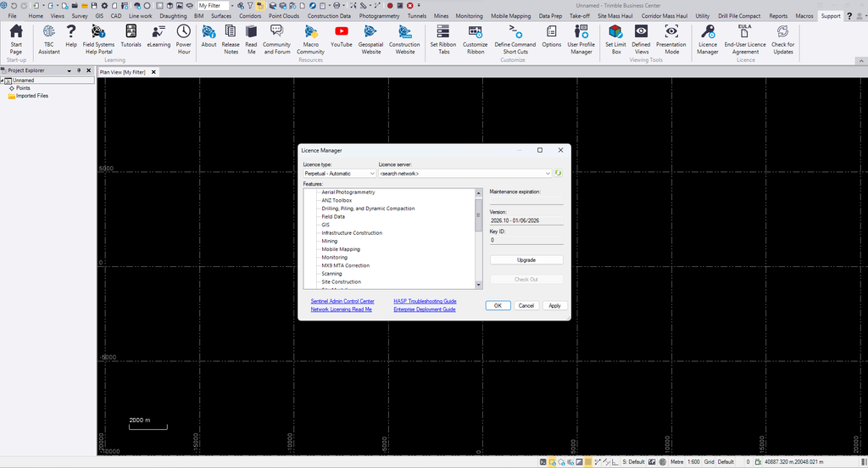This screenshot has width=868, height=468.
Task: Open Set Ribbon Tabs
Action: point(442,39)
